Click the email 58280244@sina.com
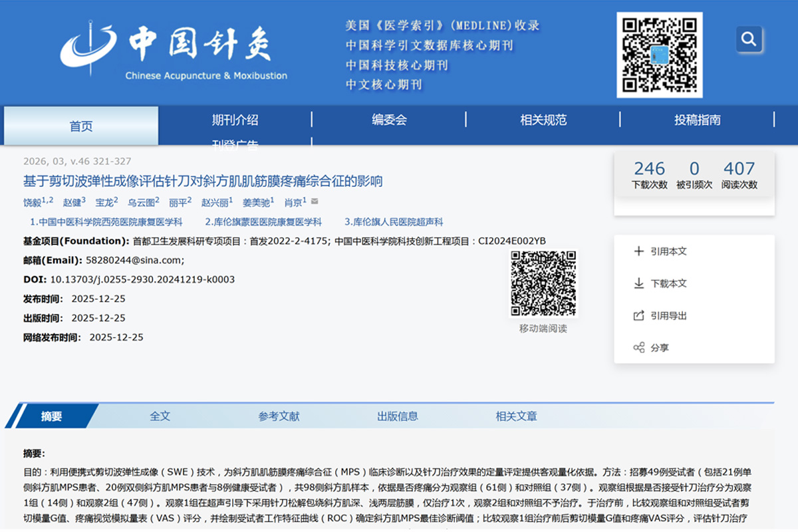 point(135,261)
